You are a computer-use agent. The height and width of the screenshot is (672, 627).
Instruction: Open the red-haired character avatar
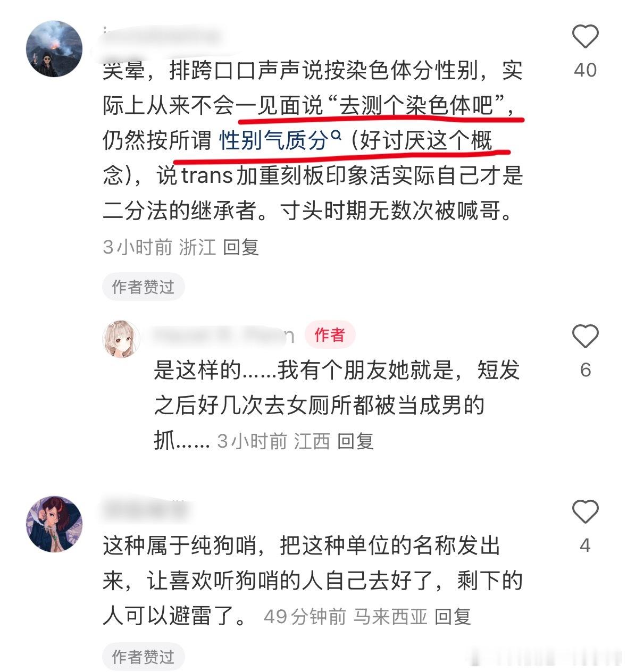(54, 524)
